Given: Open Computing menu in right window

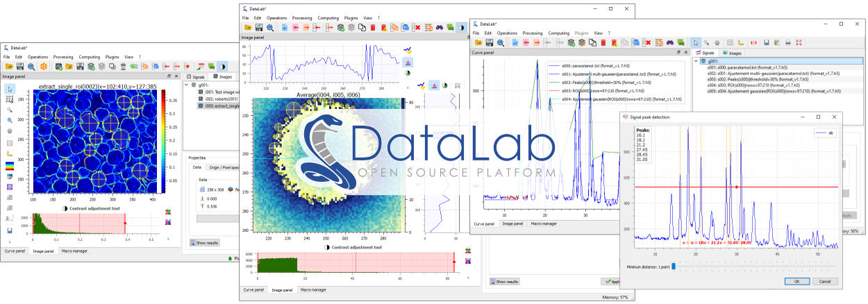Looking at the screenshot, I should [559, 33].
